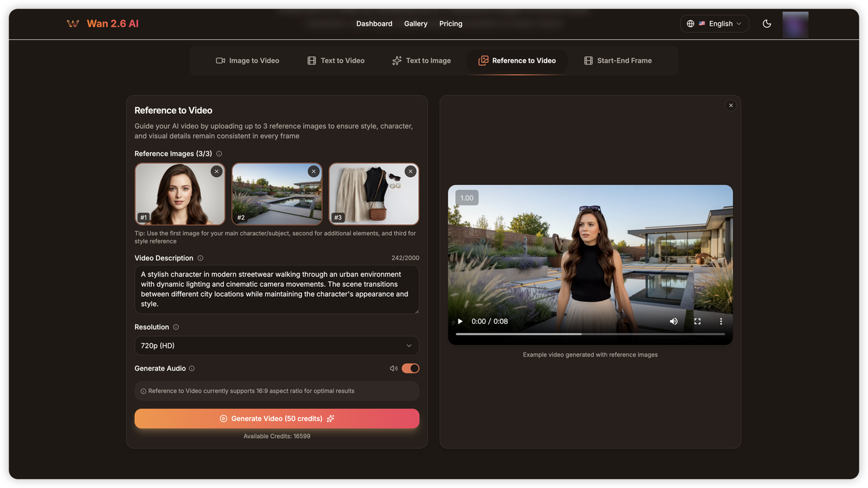The image size is (868, 488).
Task: Open the Dashboard page
Action: pyautogui.click(x=374, y=24)
